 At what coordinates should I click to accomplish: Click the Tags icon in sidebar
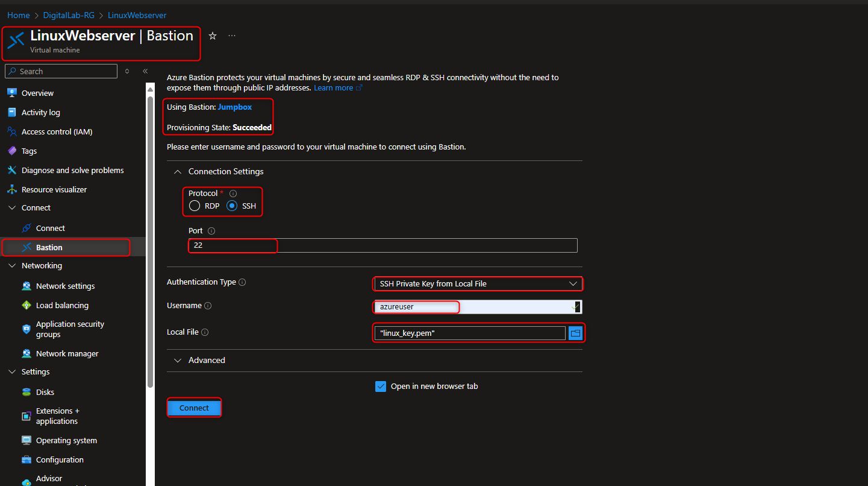[13, 151]
